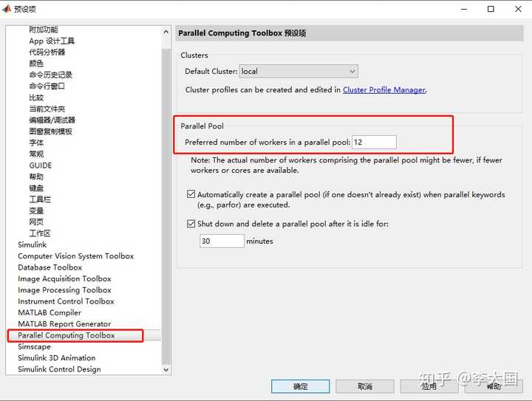Click the 应用 button
The height and width of the screenshot is (401, 532).
pos(429,386)
